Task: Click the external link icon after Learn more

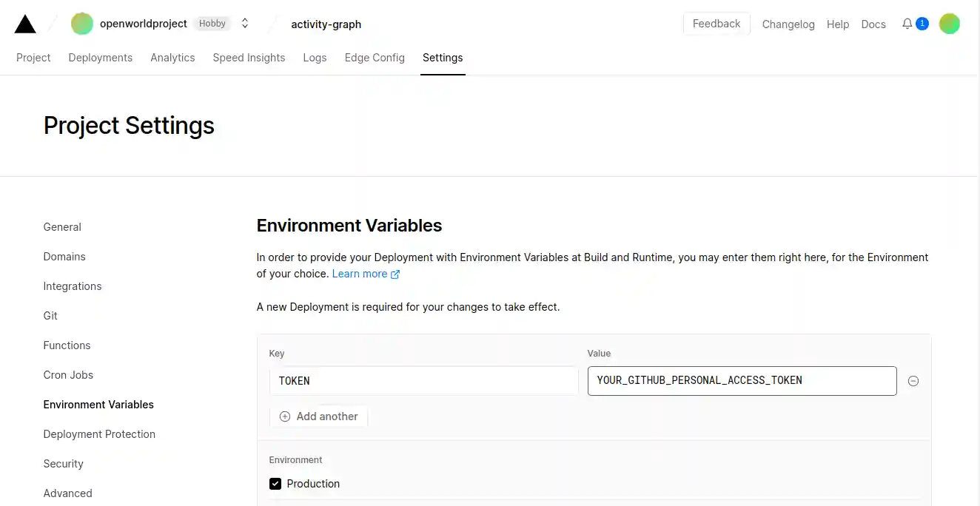Action: 395,274
